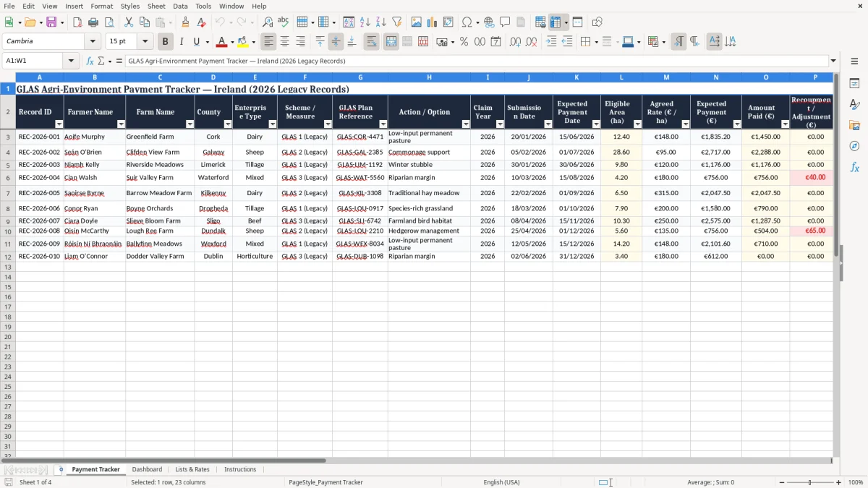The width and height of the screenshot is (868, 488).
Task: Switch to Instructions sheet tab
Action: pyautogui.click(x=240, y=470)
